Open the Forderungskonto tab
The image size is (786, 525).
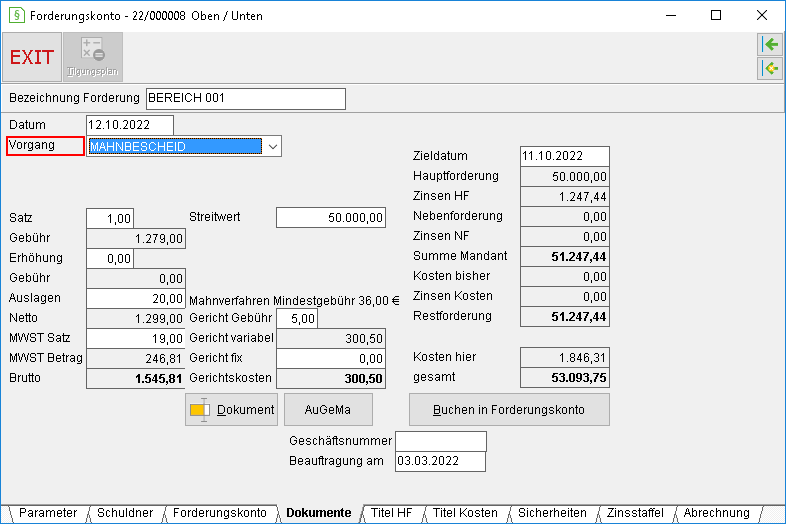(220, 513)
